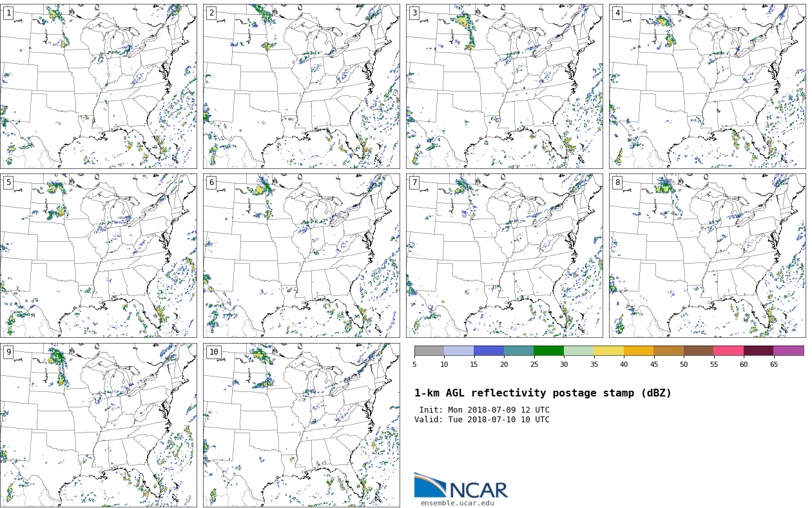Select the yellow 35-40 dBZ swatch
The height and width of the screenshot is (508, 812).
tap(608, 351)
